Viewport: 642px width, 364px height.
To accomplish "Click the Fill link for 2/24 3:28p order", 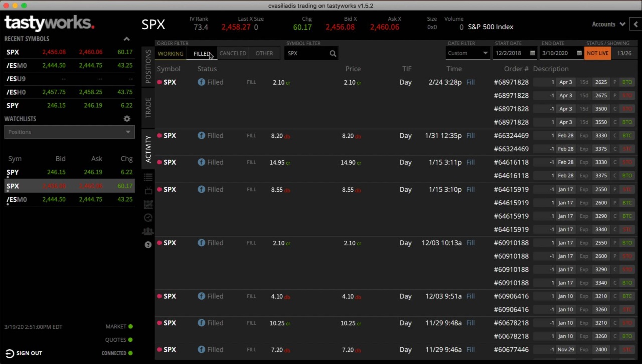I will click(470, 82).
